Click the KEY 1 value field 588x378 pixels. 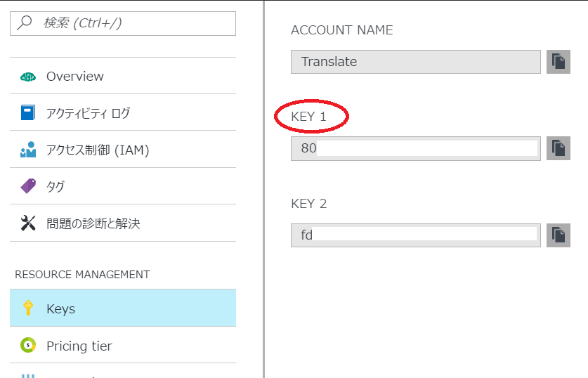(416, 148)
